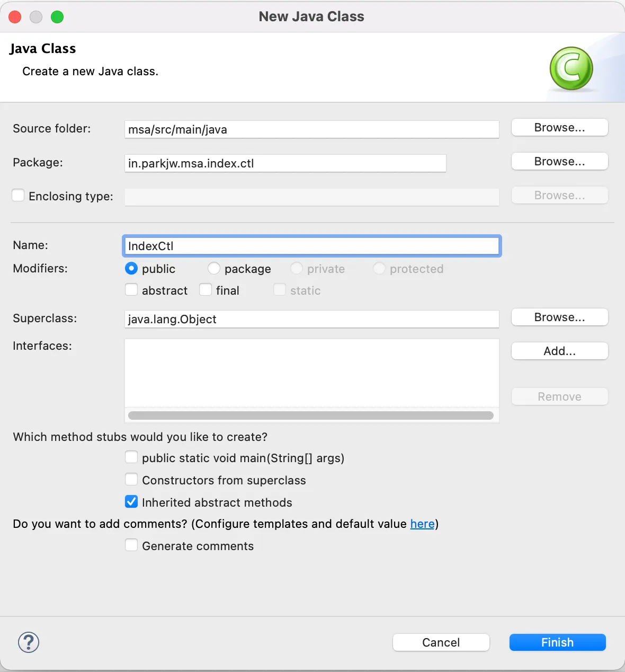Toggle the Enclosing type checkbox
Image resolution: width=625 pixels, height=672 pixels.
coord(19,196)
